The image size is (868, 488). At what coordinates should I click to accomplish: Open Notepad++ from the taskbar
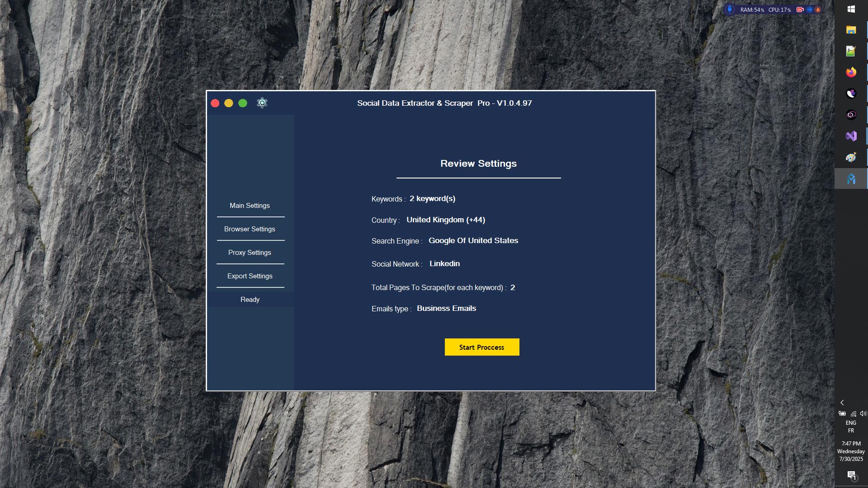(x=851, y=51)
